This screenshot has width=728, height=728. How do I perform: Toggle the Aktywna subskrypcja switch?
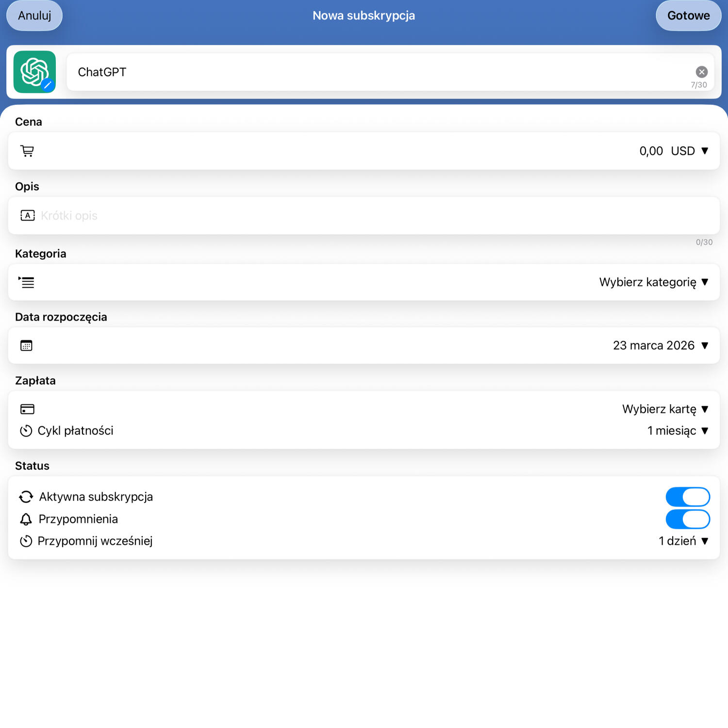tap(687, 497)
